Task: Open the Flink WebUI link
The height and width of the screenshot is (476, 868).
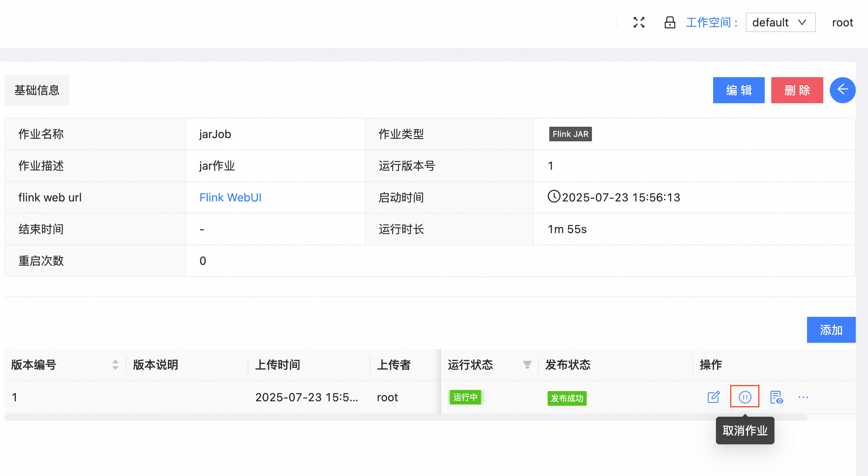Action: [230, 197]
